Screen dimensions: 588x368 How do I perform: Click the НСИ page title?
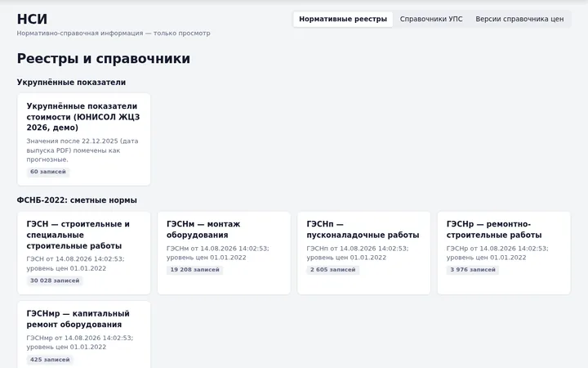(x=32, y=19)
